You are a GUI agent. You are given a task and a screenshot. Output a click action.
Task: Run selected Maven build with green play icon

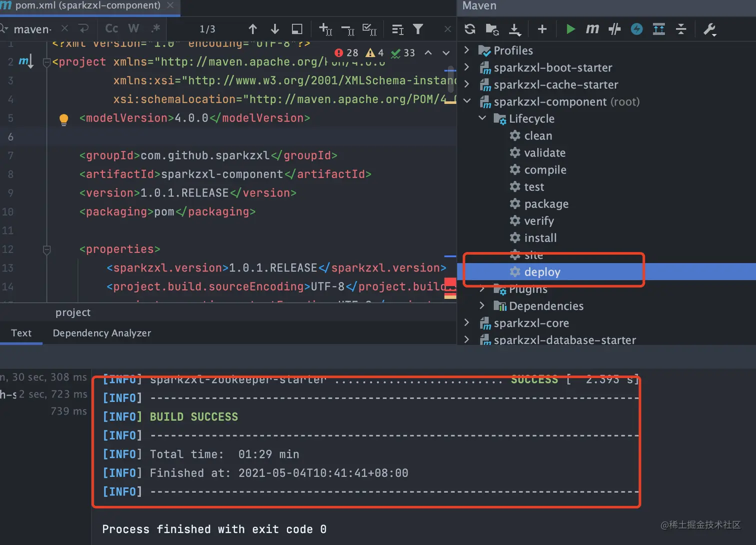570,29
